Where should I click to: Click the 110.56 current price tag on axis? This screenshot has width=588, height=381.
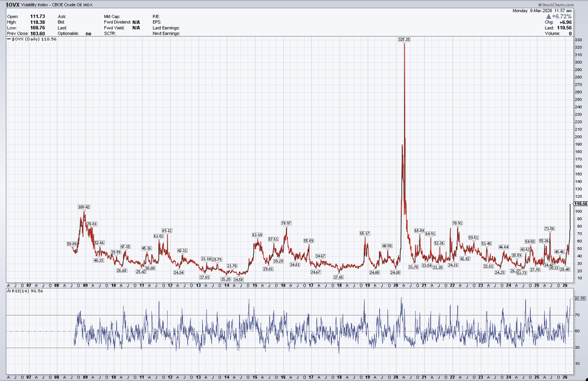pyautogui.click(x=580, y=203)
